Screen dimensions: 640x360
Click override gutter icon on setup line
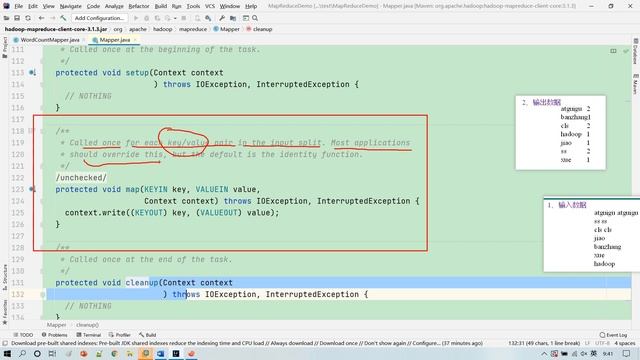tap(32, 73)
